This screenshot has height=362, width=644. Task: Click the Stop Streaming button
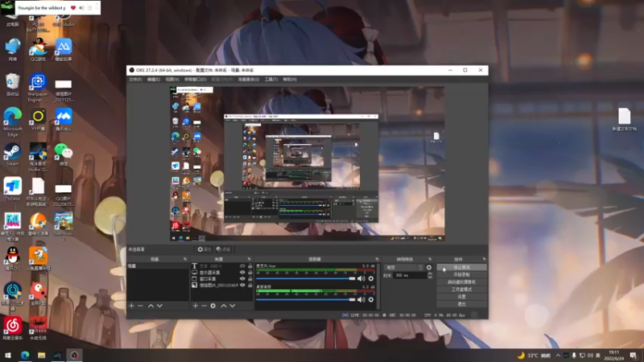pyautogui.click(x=461, y=267)
